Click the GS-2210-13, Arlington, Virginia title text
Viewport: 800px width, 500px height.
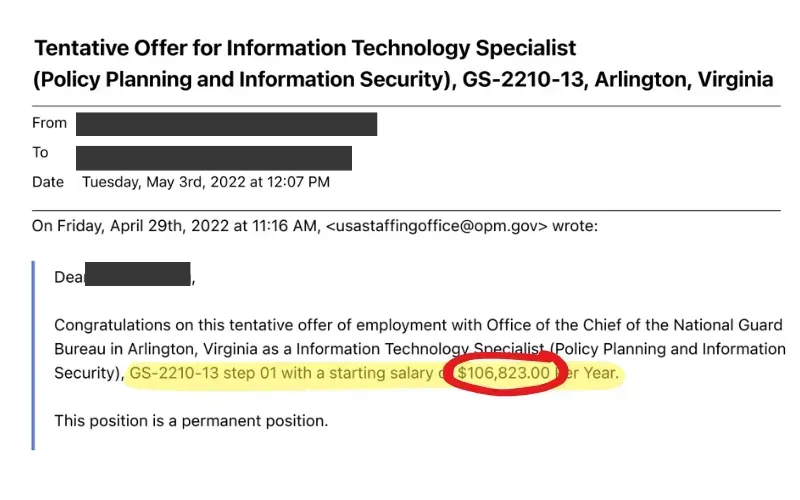(616, 80)
